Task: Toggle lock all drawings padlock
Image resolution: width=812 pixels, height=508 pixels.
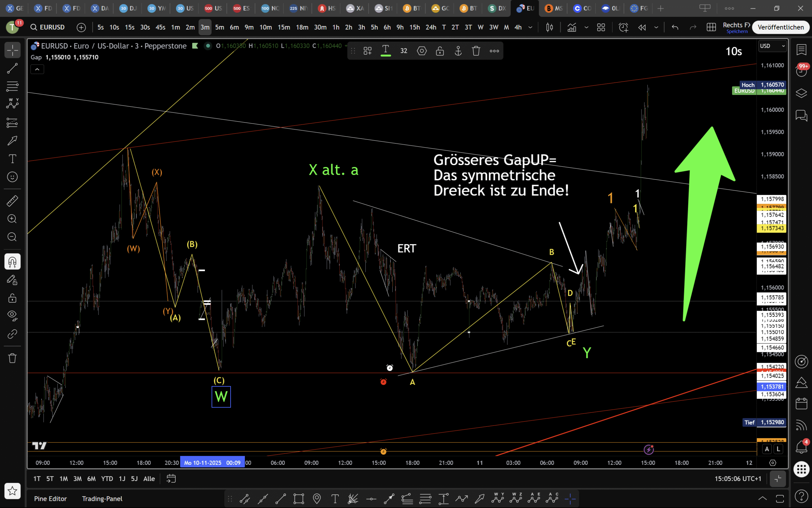Action: point(12,298)
